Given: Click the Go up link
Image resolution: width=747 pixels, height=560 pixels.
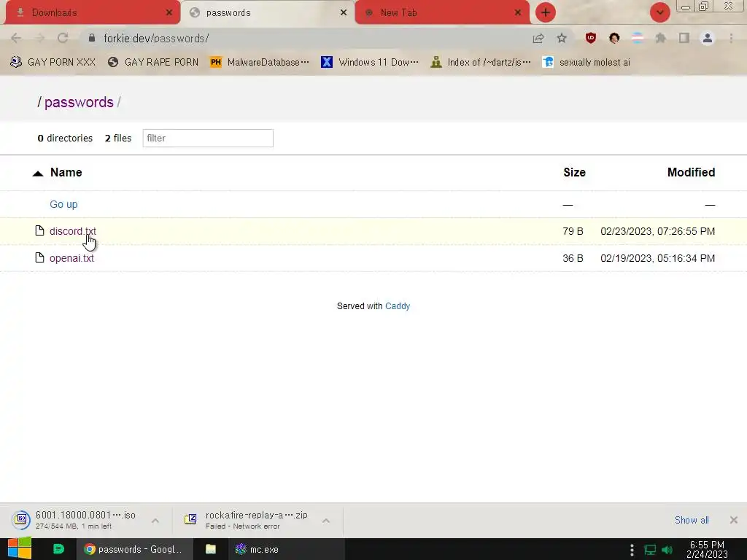Looking at the screenshot, I should pyautogui.click(x=63, y=204).
